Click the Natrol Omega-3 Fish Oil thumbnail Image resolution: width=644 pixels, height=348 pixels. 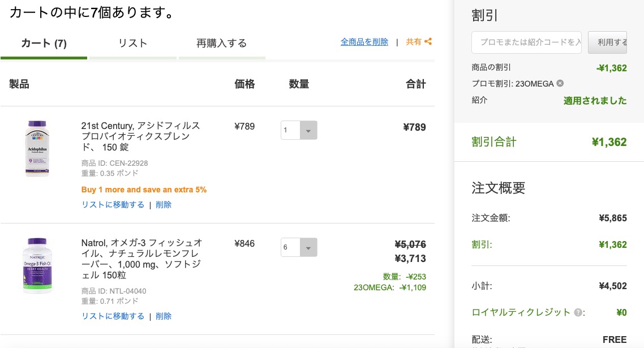[x=37, y=265]
